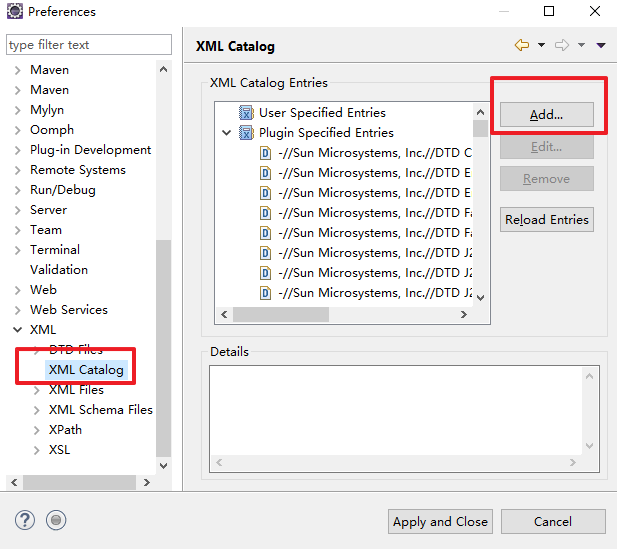Expand the Web Services node
The width and height of the screenshot is (617, 549).
point(17,310)
